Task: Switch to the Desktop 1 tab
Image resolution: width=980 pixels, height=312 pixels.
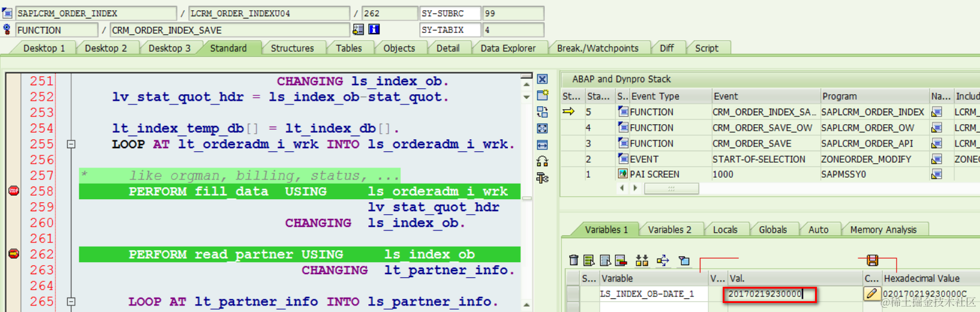Action: coord(44,48)
